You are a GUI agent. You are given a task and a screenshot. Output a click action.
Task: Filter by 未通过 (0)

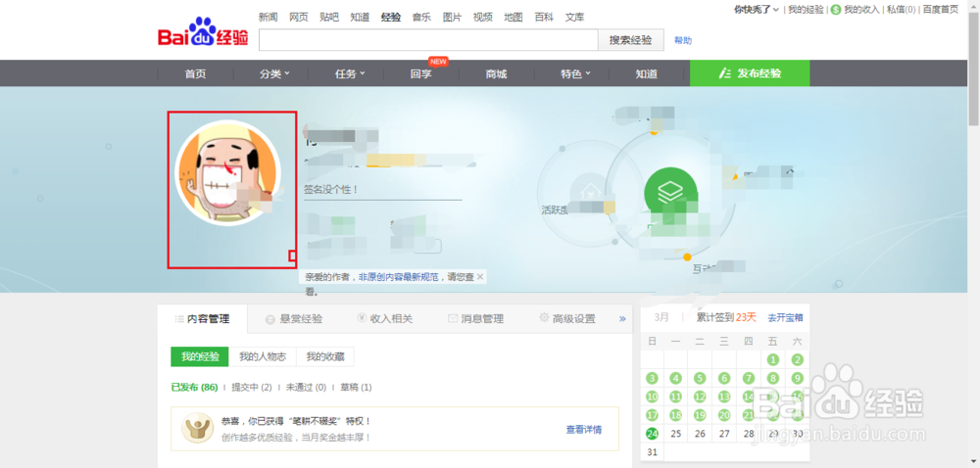point(306,388)
